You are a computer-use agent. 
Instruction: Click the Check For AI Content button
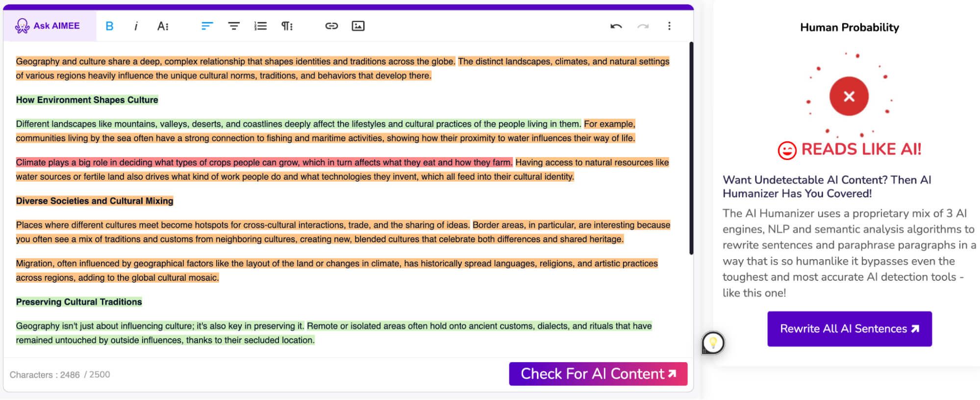[x=598, y=374]
